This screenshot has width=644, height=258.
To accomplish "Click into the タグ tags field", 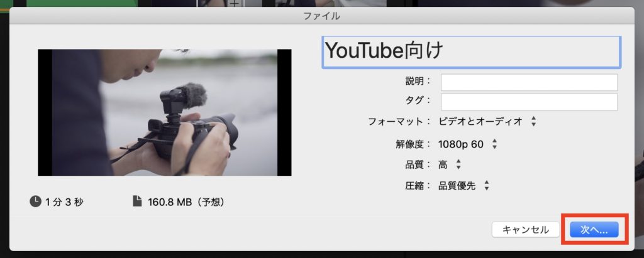I will pyautogui.click(x=529, y=102).
